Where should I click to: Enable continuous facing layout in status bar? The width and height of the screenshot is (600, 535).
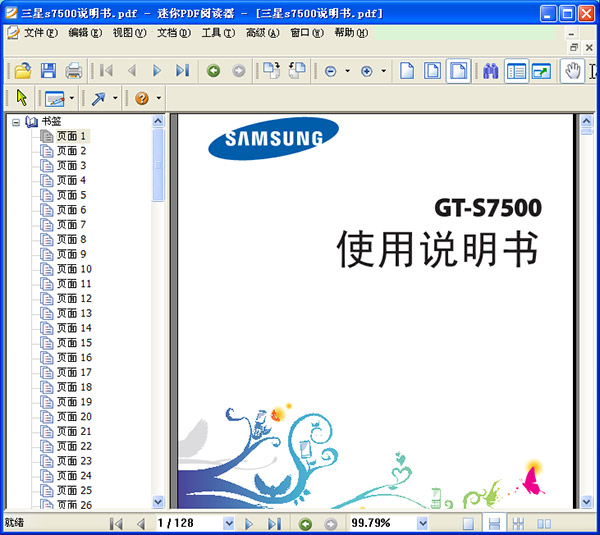pos(518,524)
